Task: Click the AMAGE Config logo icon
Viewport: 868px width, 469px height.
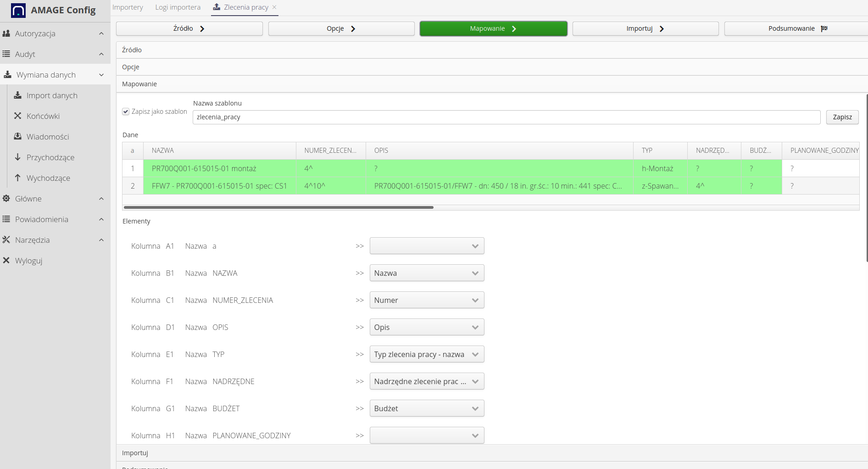Action: (x=18, y=11)
